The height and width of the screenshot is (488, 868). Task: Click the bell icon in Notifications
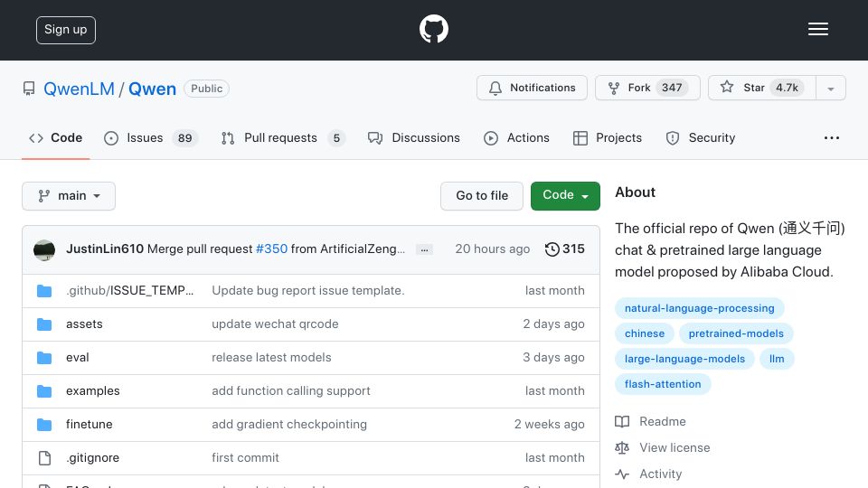[x=495, y=88]
